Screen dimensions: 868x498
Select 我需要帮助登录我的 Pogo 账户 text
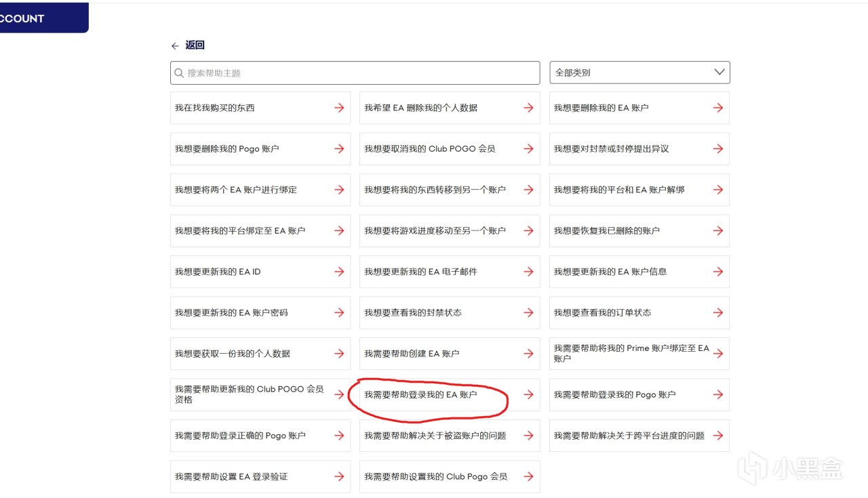coord(614,395)
